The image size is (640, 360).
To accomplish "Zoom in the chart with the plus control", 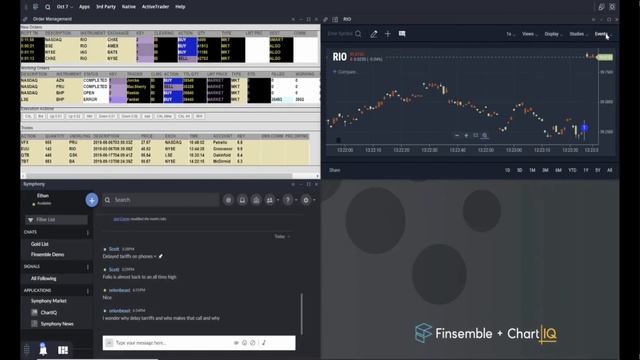I will 466,135.
